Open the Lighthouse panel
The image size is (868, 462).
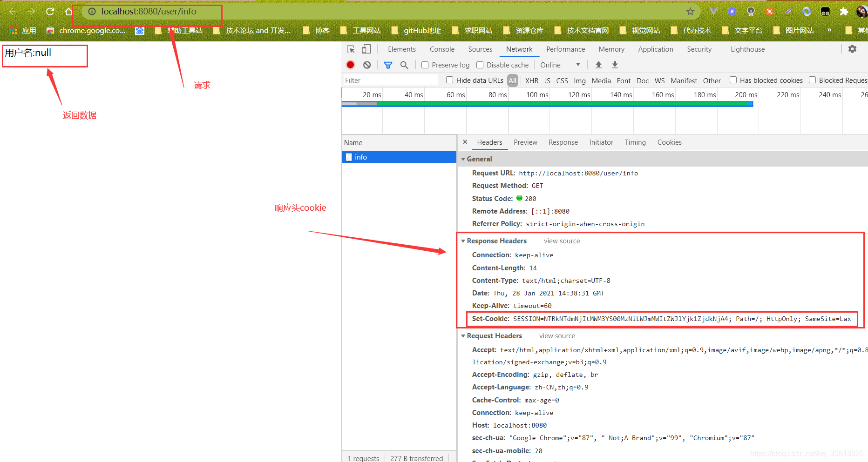(x=747, y=49)
